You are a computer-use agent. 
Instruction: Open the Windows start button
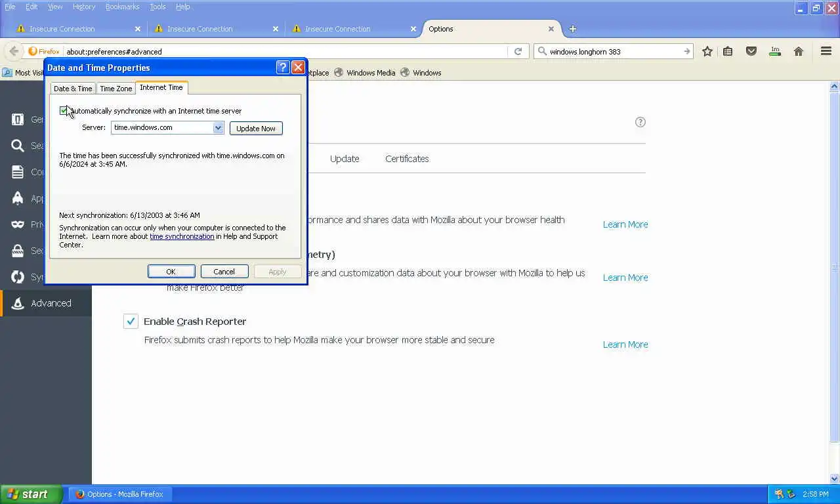(31, 494)
